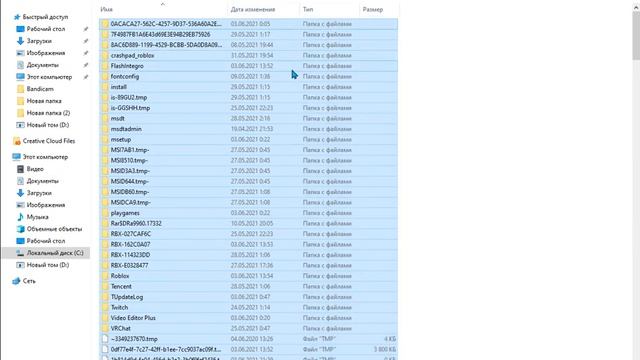Open Новый том (D:) under Quick Access
The image size is (640, 360).
tap(48, 125)
